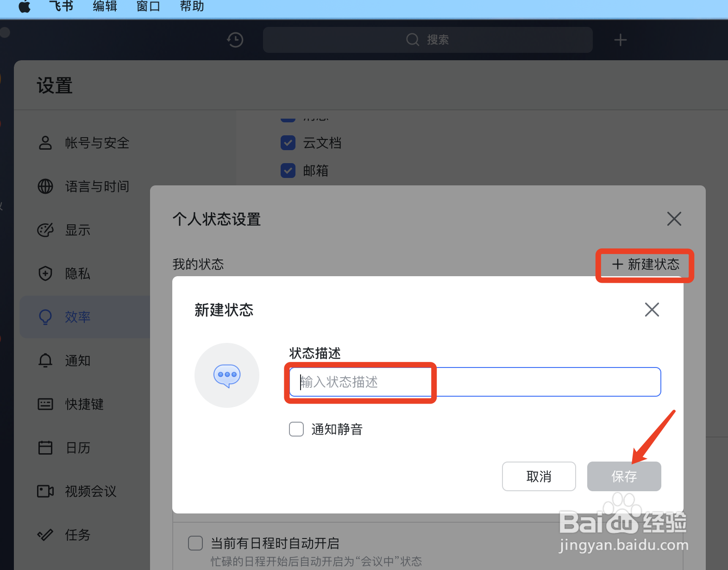The image size is (728, 570).
Task: Open the 帮助 menu
Action: tap(192, 6)
